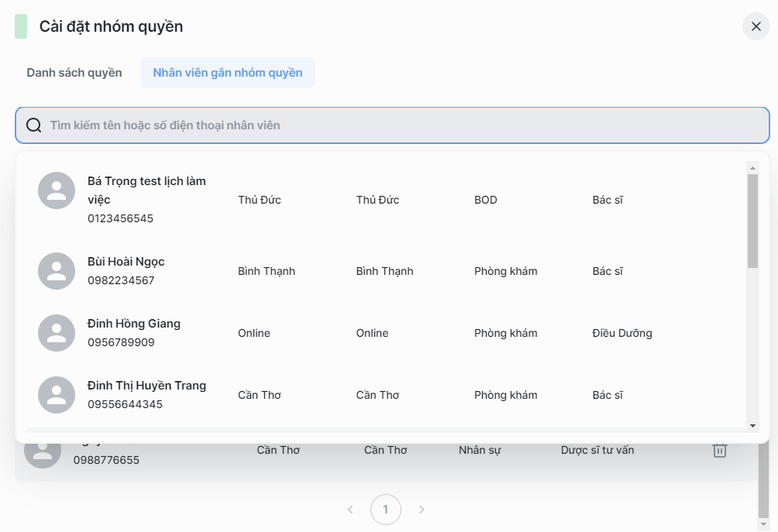Switch to Danh sách quyền tab
The width and height of the screenshot is (778, 532).
74,73
